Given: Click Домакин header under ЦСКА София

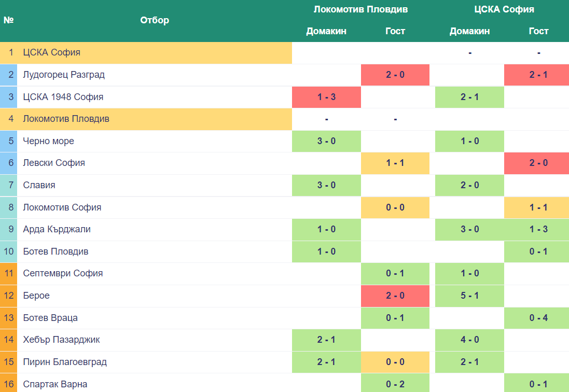Looking at the screenshot, I should point(469,31).
